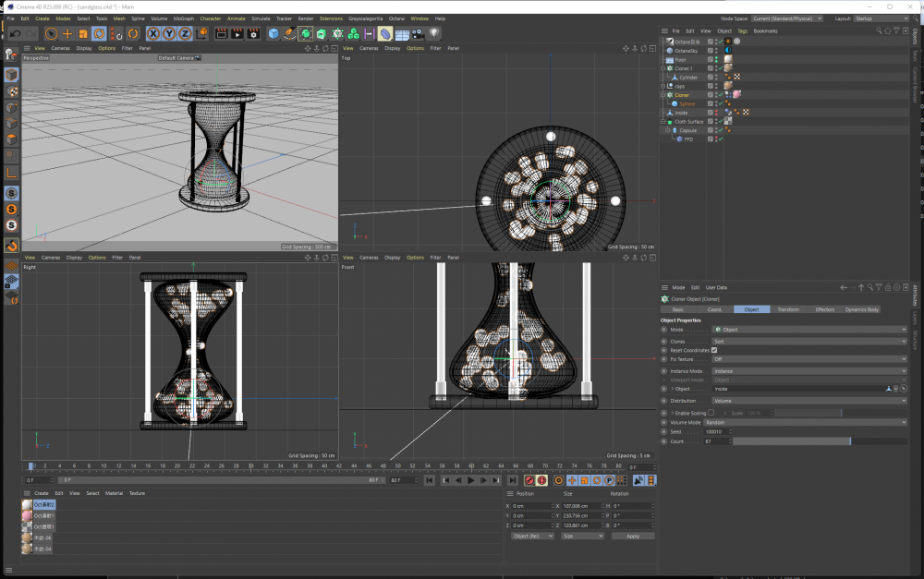Viewport: 924px width, 579px height.
Task: Toggle the floor layer visibility dots
Action: pyautogui.click(x=717, y=60)
